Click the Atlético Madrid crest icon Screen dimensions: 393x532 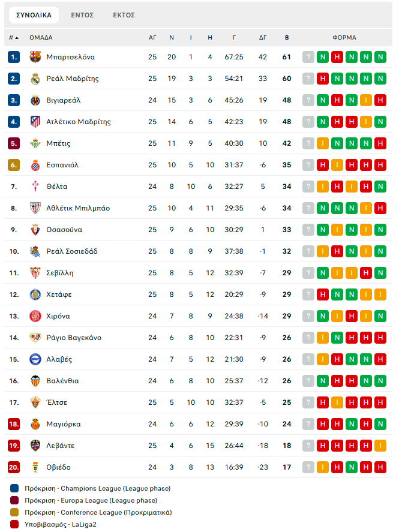tap(34, 122)
